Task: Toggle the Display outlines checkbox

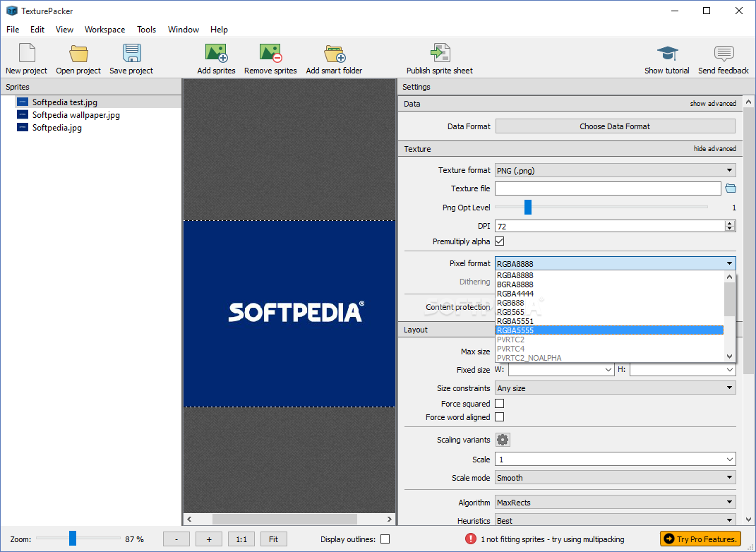Action: point(385,539)
